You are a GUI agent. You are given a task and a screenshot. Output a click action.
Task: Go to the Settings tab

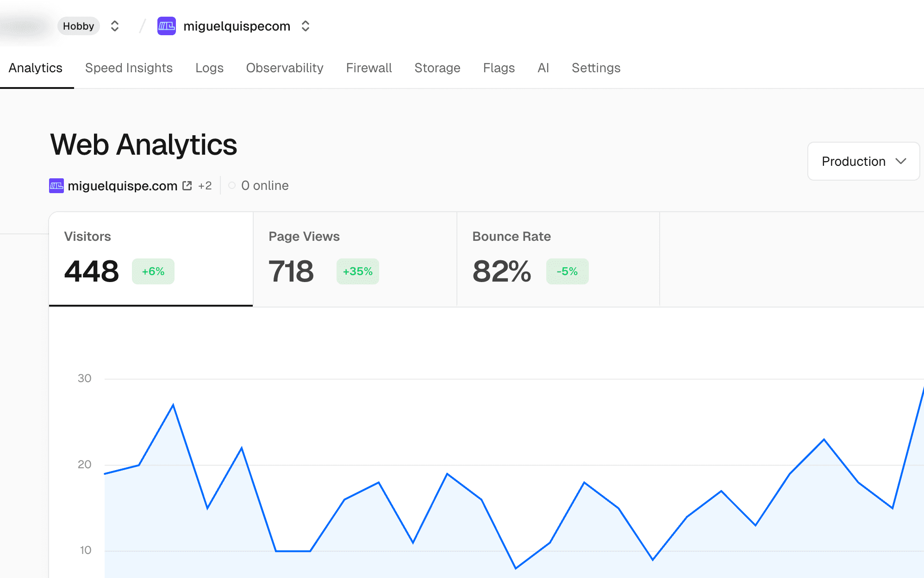(596, 68)
